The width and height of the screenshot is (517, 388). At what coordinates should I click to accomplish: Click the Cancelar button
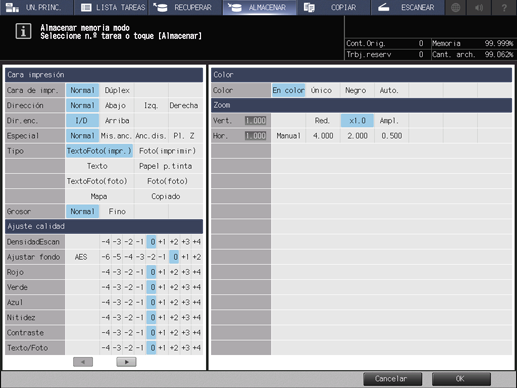392,379
